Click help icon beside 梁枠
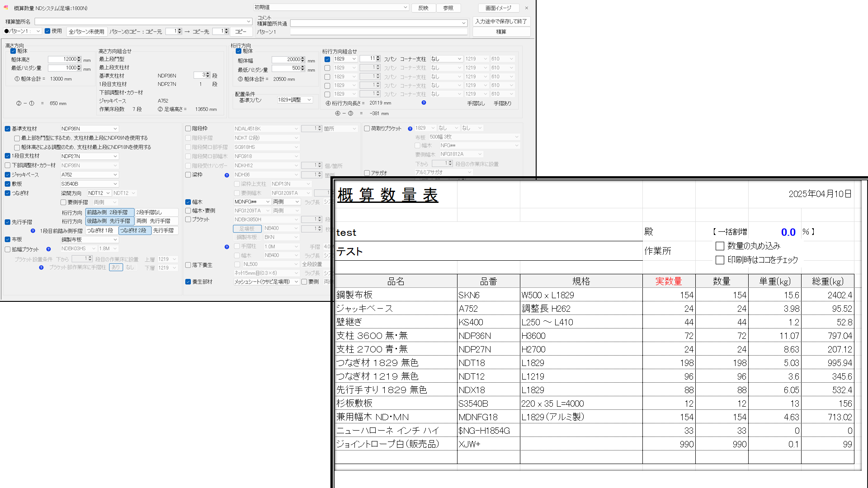This screenshot has height=488, width=868. (226, 175)
